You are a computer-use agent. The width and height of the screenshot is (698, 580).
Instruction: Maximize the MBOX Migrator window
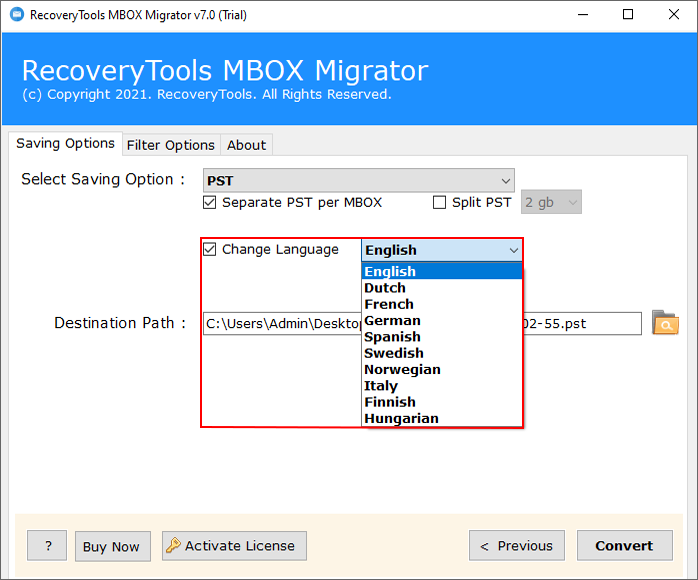[x=628, y=15]
